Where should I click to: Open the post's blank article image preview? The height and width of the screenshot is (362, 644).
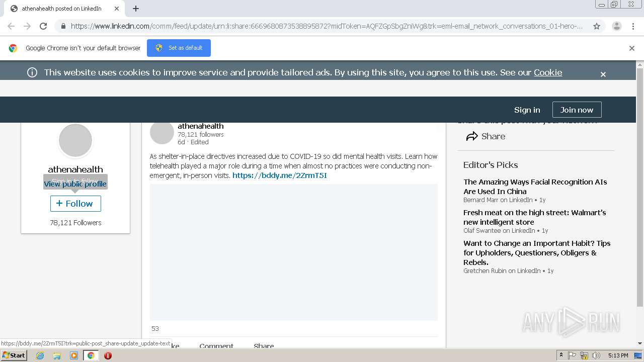pos(294,252)
